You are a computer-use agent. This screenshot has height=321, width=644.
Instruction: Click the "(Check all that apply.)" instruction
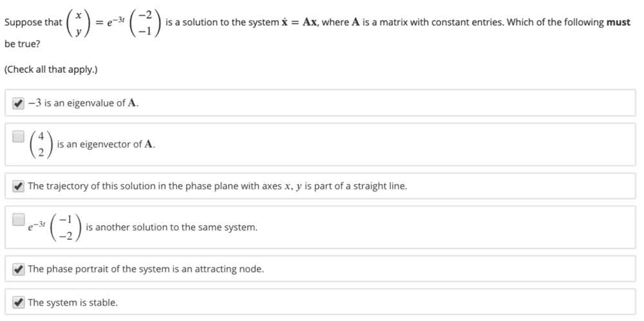coord(51,69)
